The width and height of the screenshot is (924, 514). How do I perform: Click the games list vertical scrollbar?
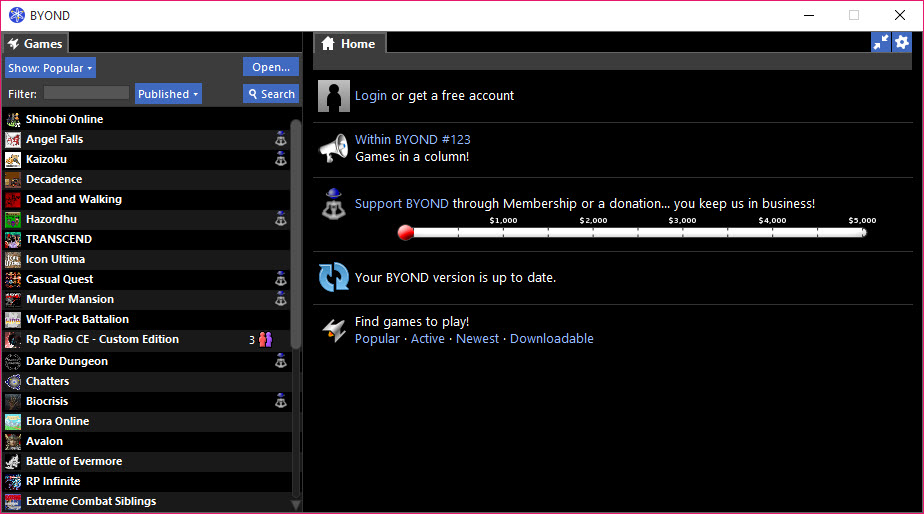point(296,236)
